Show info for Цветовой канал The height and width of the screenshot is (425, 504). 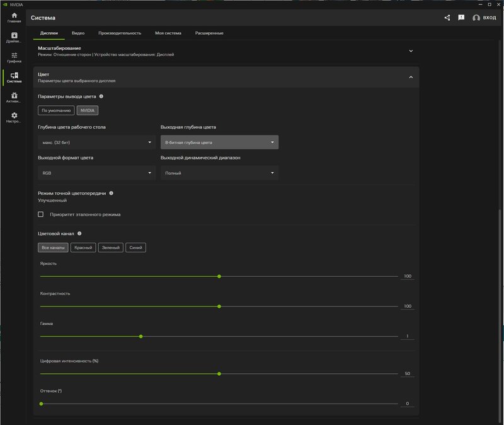pos(79,233)
